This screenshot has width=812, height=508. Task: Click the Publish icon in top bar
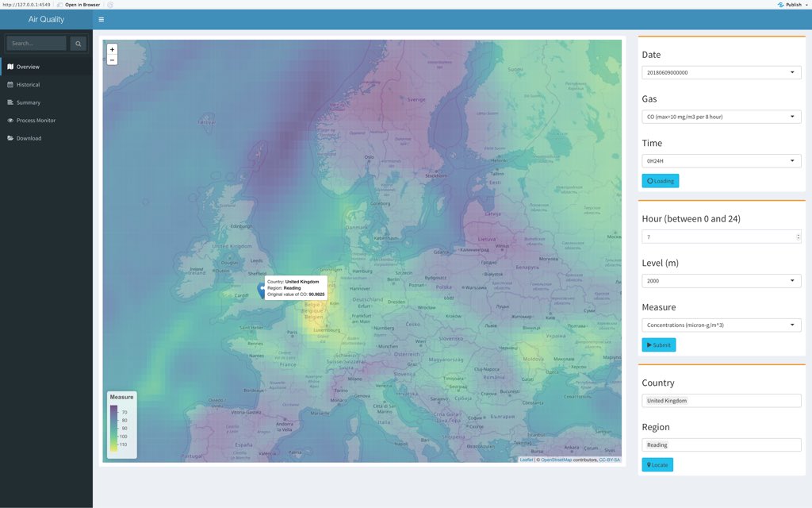[x=781, y=5]
